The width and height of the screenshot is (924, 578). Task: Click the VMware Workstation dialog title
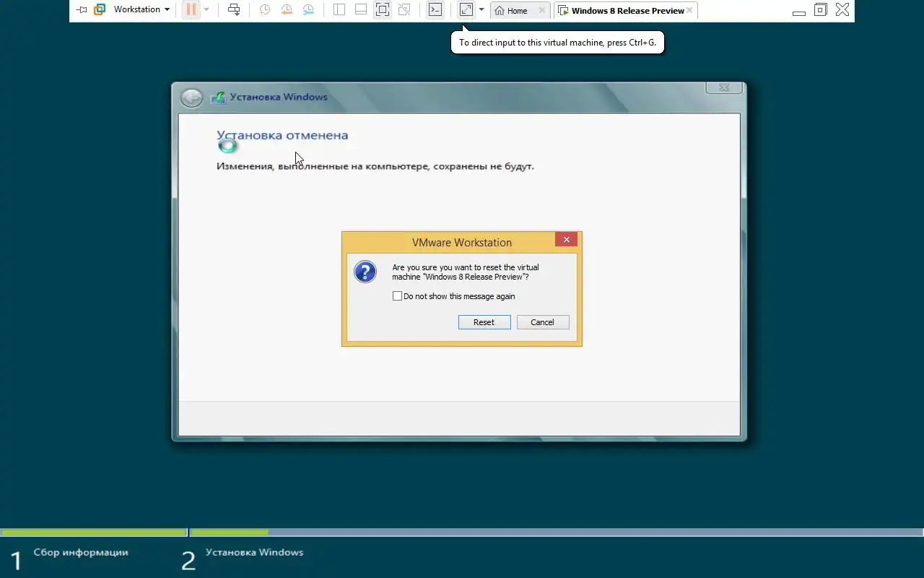462,243
